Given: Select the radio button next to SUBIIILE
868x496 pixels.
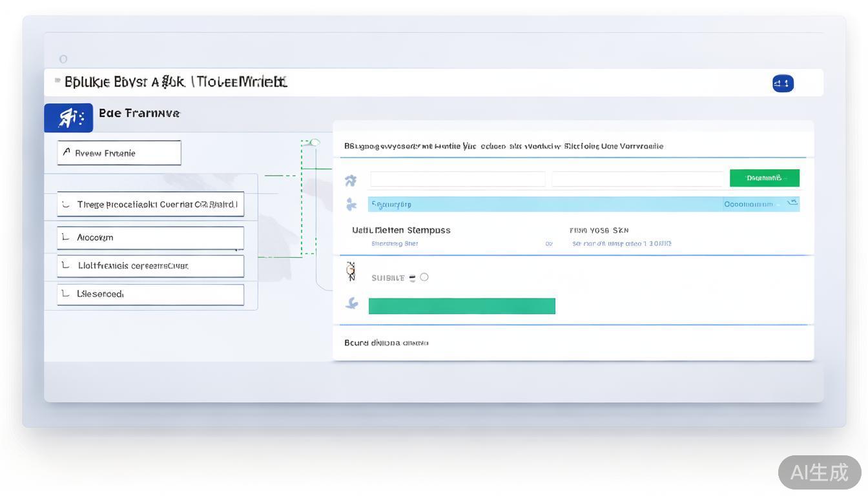Looking at the screenshot, I should [424, 277].
